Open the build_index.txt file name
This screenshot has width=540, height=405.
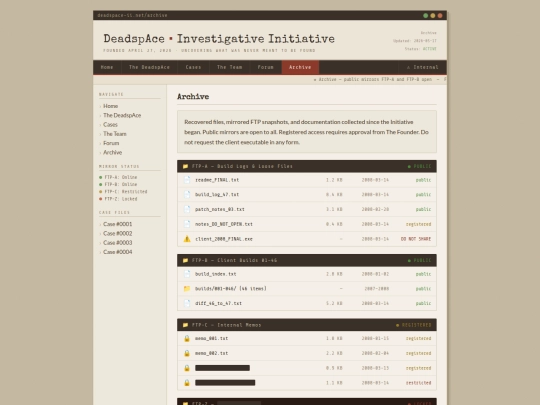point(216,274)
